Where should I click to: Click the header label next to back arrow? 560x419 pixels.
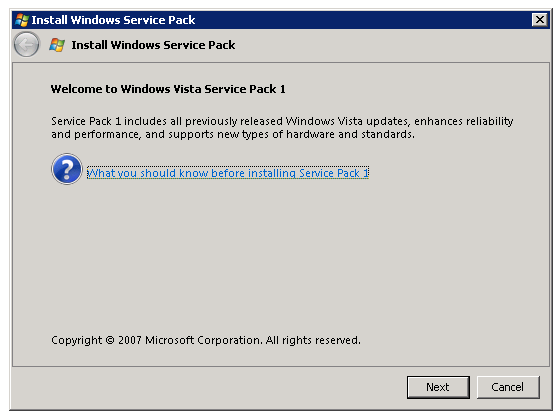point(153,45)
